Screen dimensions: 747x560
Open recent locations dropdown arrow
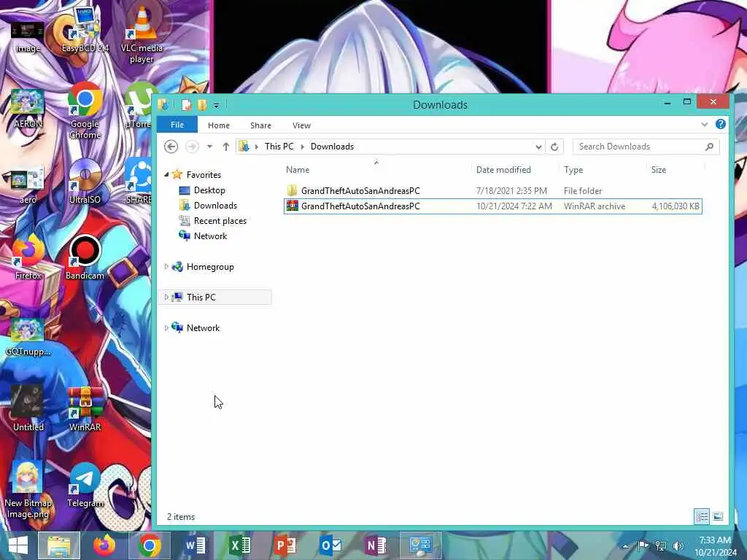tap(209, 147)
